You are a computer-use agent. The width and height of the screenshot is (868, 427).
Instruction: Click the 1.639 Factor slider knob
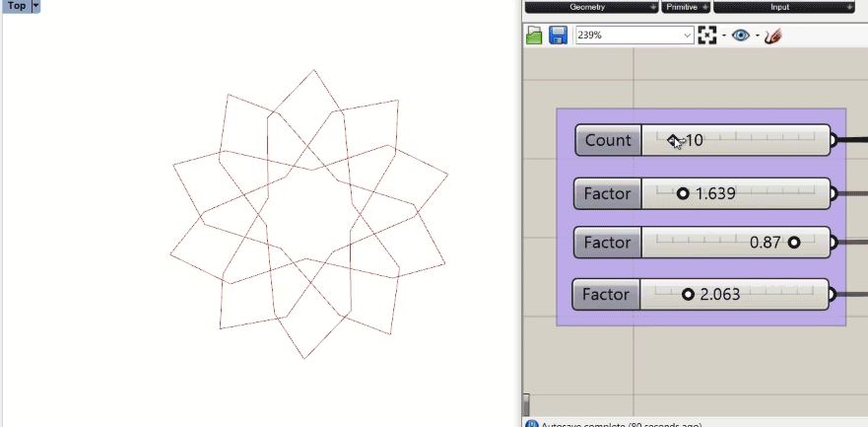[x=683, y=193]
